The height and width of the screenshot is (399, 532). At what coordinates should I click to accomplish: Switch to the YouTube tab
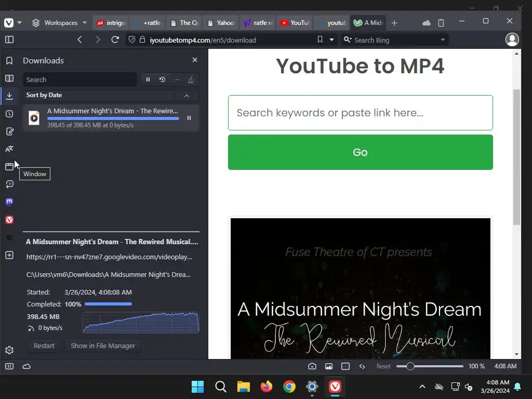coord(295,23)
